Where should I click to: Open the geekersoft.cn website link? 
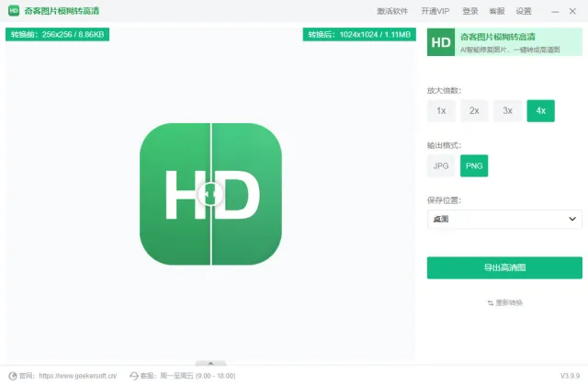pyautogui.click(x=77, y=376)
